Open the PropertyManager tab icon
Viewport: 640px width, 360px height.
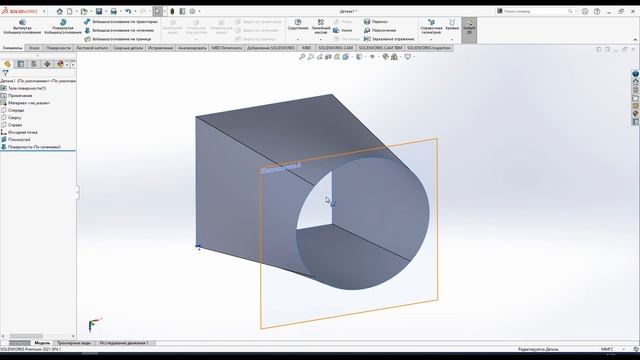point(21,64)
